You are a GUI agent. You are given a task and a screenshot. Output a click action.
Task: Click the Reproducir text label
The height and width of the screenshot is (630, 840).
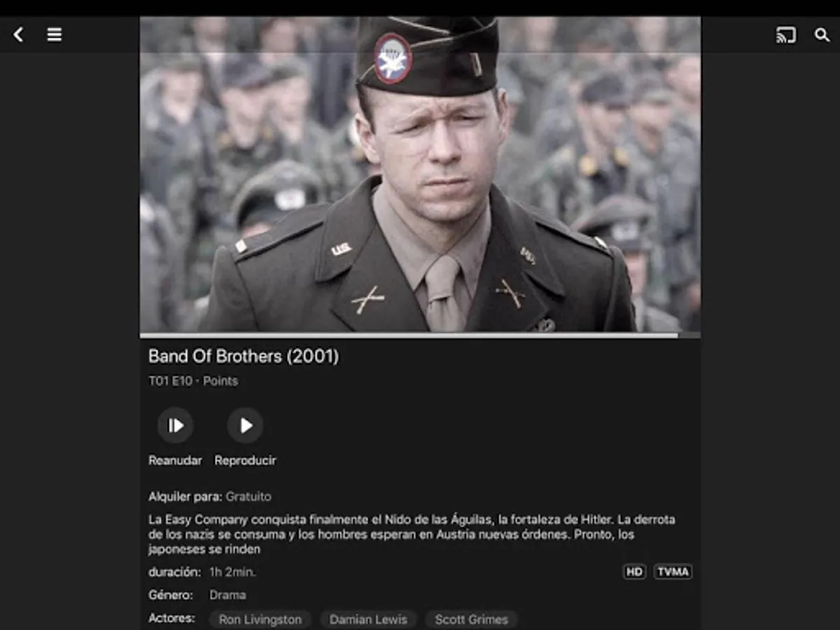[245, 461]
